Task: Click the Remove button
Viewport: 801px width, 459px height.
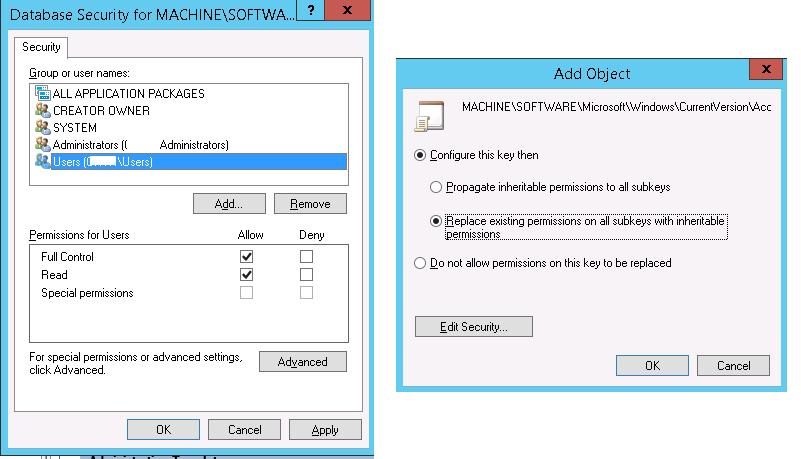Action: [310, 204]
